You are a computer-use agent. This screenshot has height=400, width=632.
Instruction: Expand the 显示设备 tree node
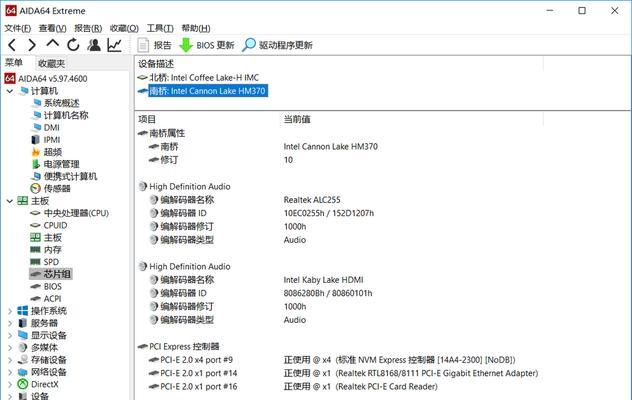10,335
